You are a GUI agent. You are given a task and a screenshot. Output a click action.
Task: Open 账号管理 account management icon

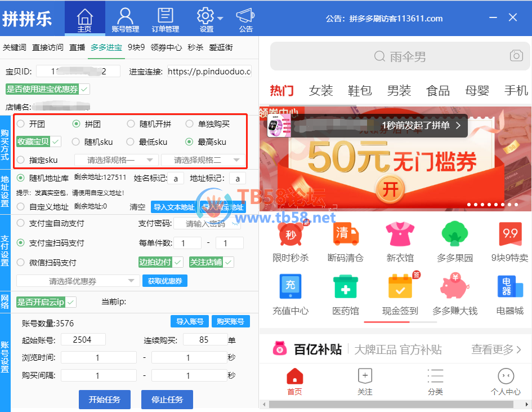(125, 16)
